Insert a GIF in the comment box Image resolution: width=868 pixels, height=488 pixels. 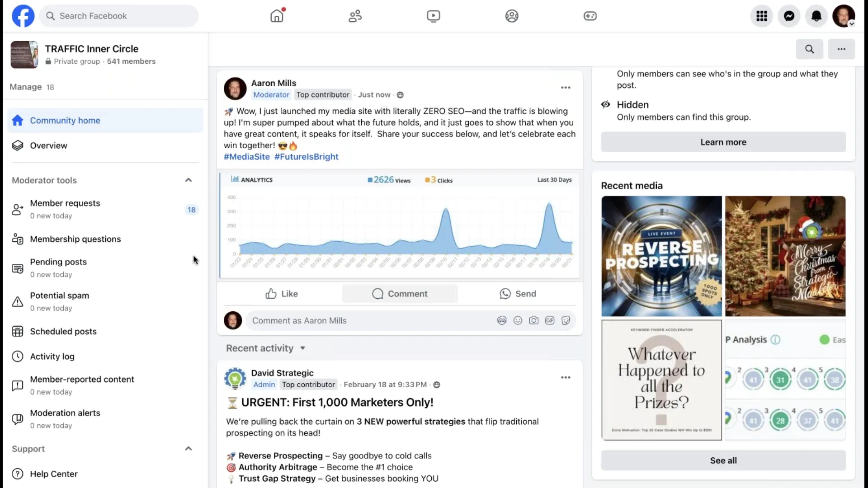click(x=550, y=320)
